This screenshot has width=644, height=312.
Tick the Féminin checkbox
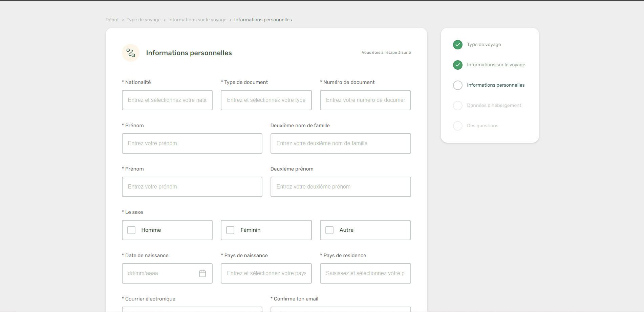point(230,230)
